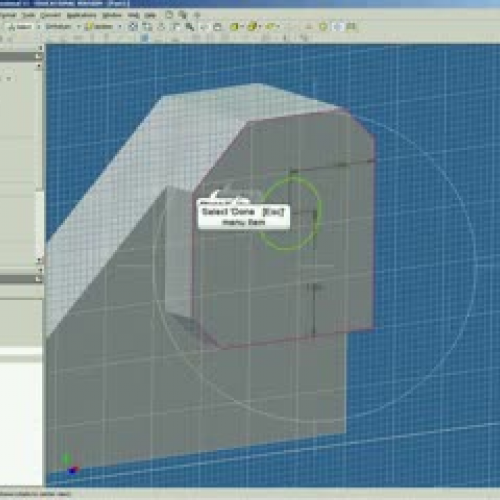Open the Applications menu
Viewport: 500px width, 500px height.
[x=81, y=15]
